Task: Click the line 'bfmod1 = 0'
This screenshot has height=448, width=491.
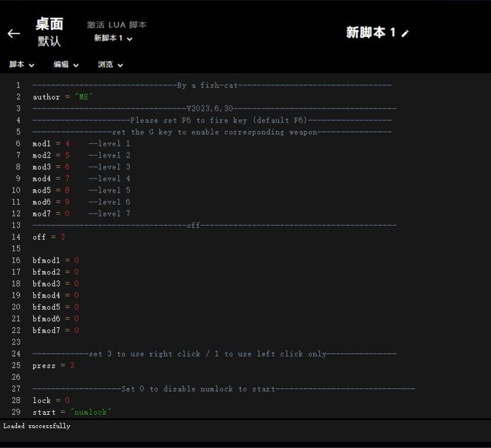Action: coord(56,260)
